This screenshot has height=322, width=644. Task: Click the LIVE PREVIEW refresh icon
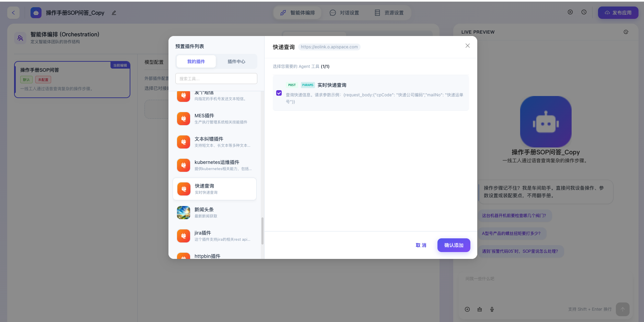[x=626, y=32]
